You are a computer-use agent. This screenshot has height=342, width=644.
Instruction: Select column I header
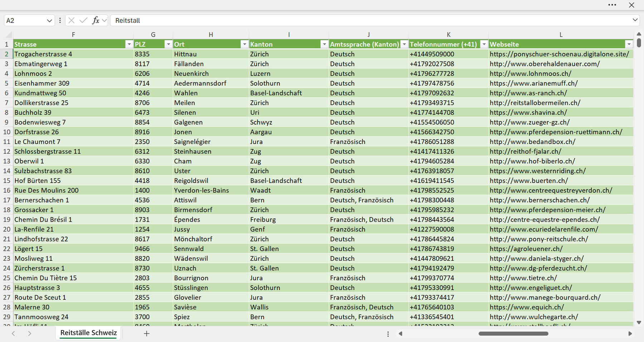point(289,35)
